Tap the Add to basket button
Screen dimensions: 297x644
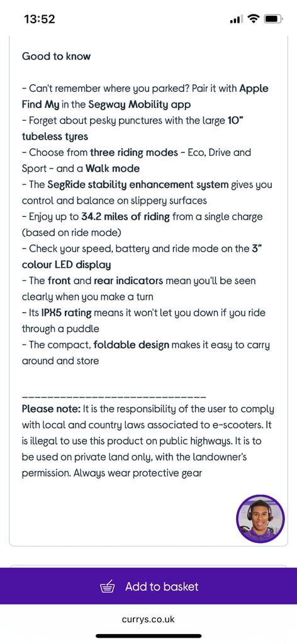coord(148,586)
